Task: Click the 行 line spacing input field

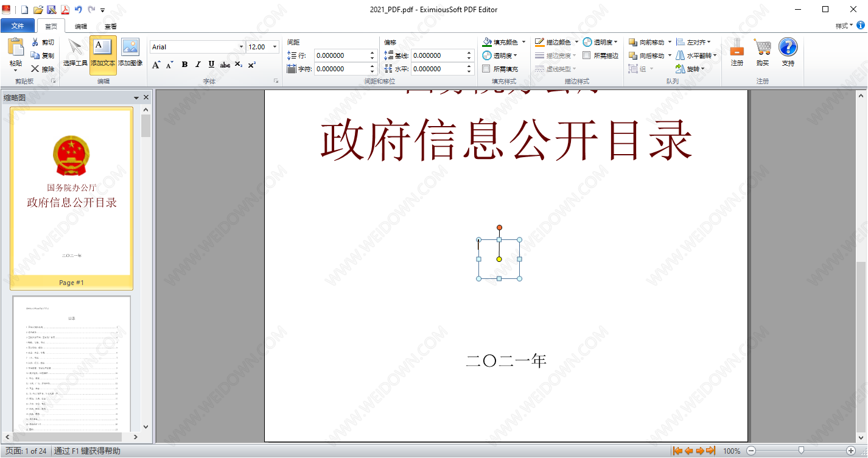Action: tap(341, 55)
